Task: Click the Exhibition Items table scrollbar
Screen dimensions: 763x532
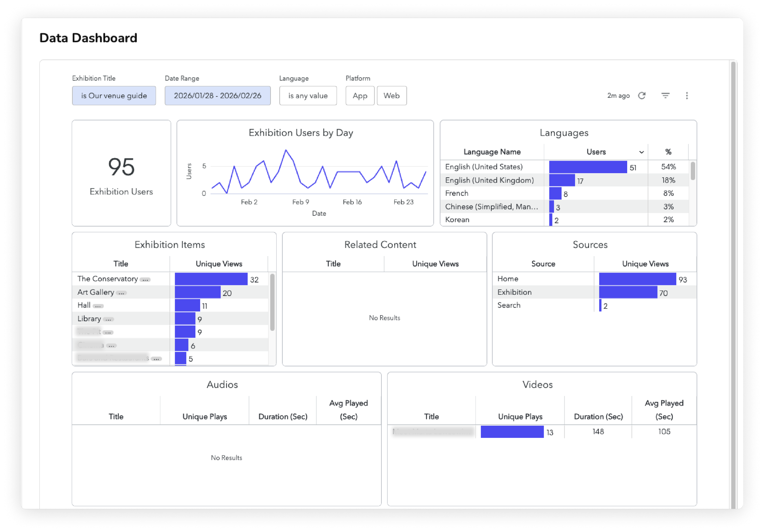Action: click(x=272, y=302)
